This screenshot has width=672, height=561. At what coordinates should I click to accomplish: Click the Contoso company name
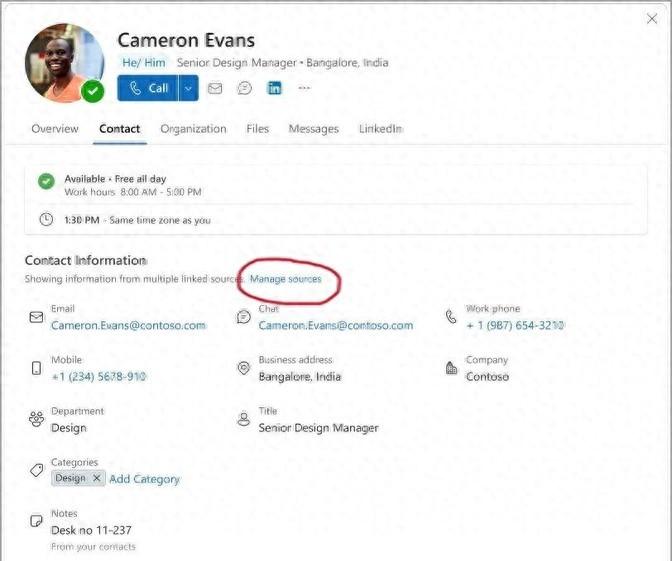(x=488, y=377)
